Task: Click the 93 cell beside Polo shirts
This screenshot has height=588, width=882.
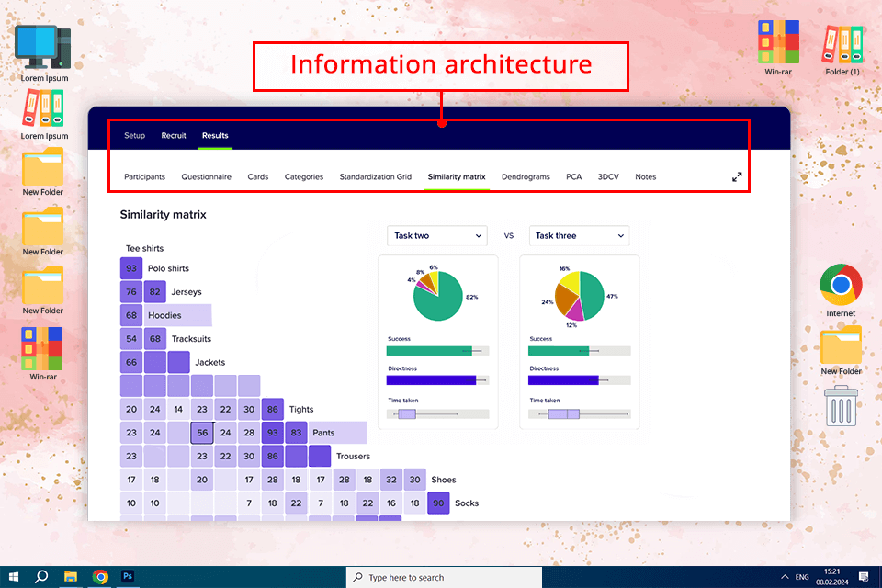Action: coord(131,268)
